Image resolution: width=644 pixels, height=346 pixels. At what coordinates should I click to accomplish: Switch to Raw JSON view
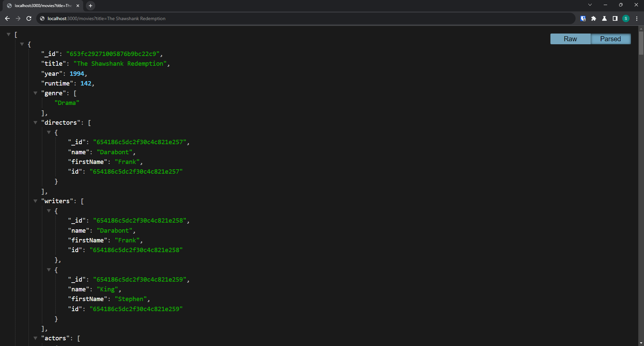(x=570, y=39)
